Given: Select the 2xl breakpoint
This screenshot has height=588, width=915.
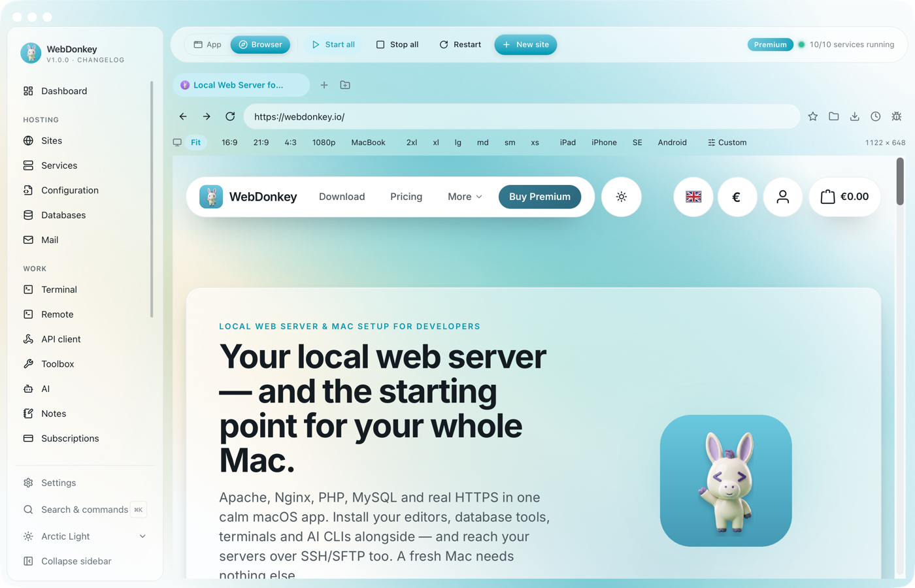Looking at the screenshot, I should [412, 142].
